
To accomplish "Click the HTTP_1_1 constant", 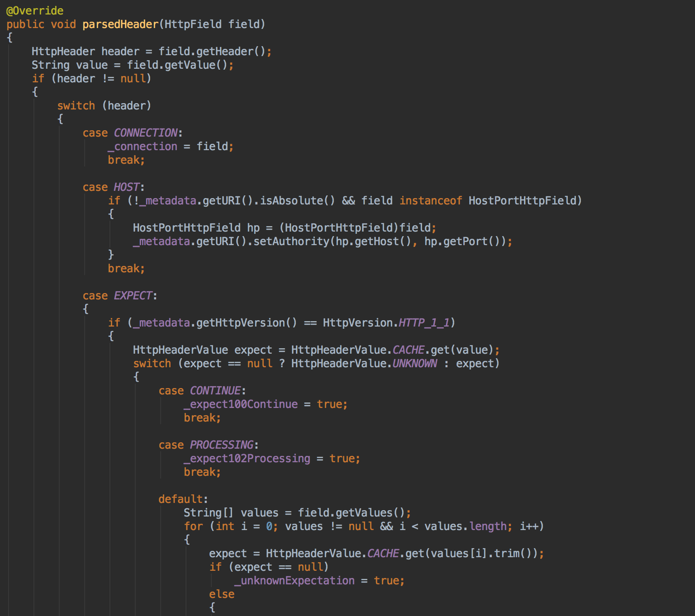I will pyautogui.click(x=424, y=322).
